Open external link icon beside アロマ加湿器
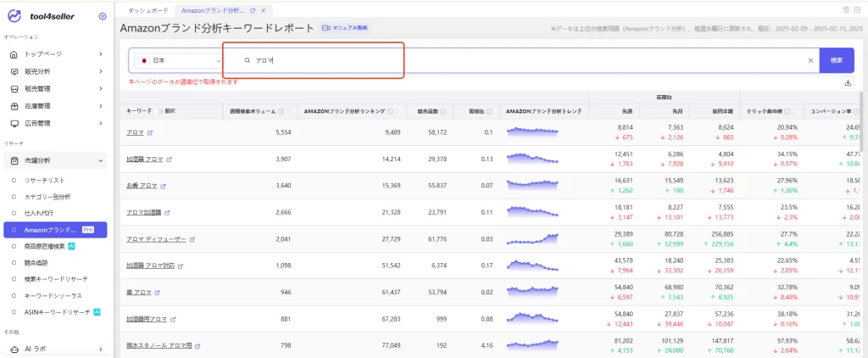 pos(167,213)
